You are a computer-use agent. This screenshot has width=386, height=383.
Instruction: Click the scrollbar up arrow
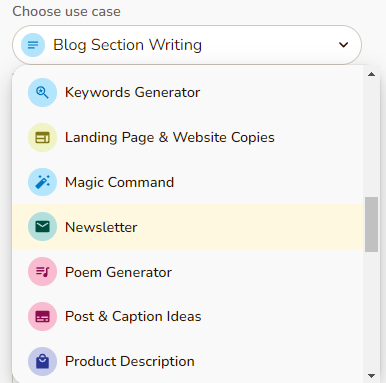pyautogui.click(x=371, y=74)
